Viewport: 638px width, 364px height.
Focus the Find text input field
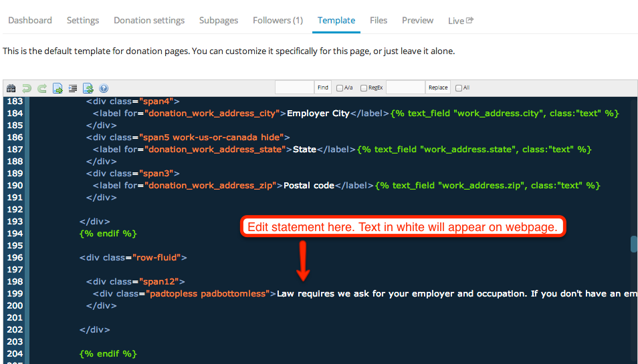point(294,87)
